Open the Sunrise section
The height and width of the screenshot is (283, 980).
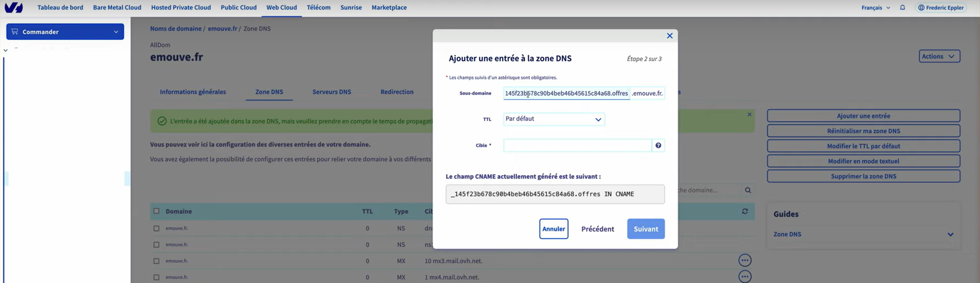pyautogui.click(x=351, y=8)
